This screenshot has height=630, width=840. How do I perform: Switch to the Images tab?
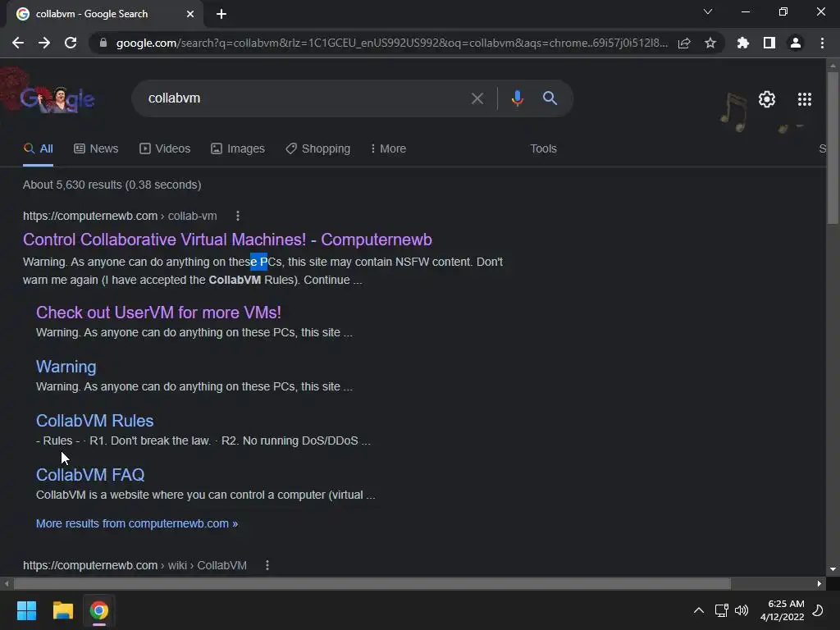(238, 149)
